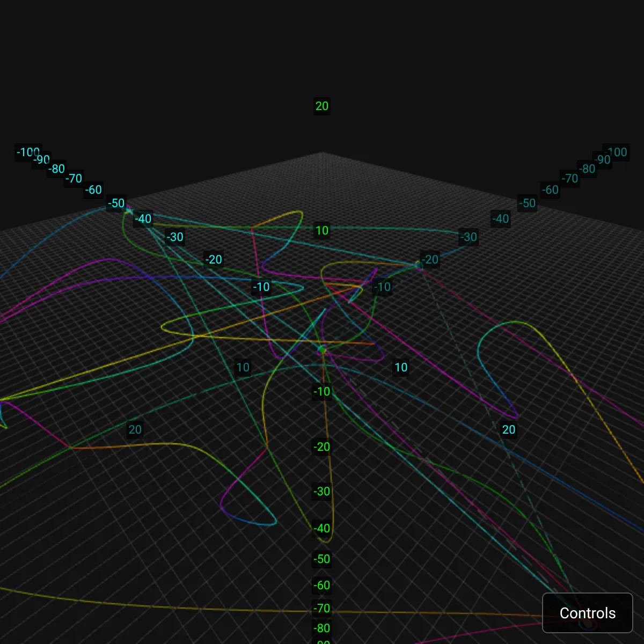Click the green origin dot where axes meet

point(322,350)
